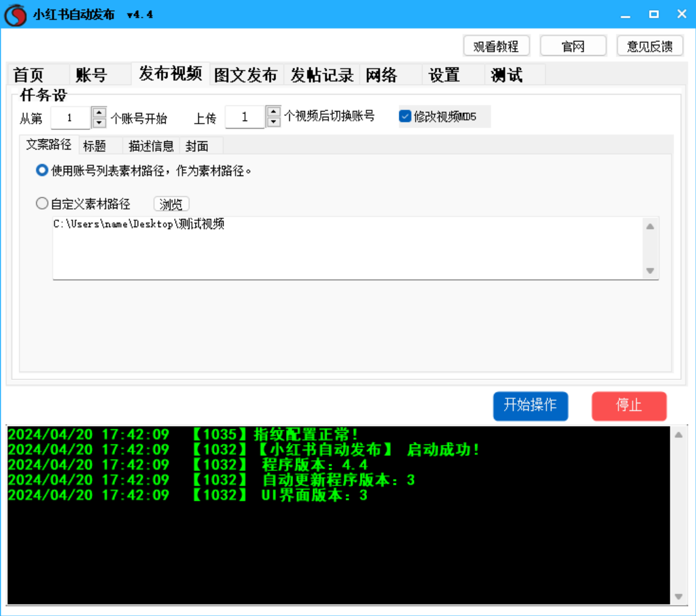Select 自定义素材路径 radio option
Image resolution: width=696 pixels, height=616 pixels.
(42, 204)
